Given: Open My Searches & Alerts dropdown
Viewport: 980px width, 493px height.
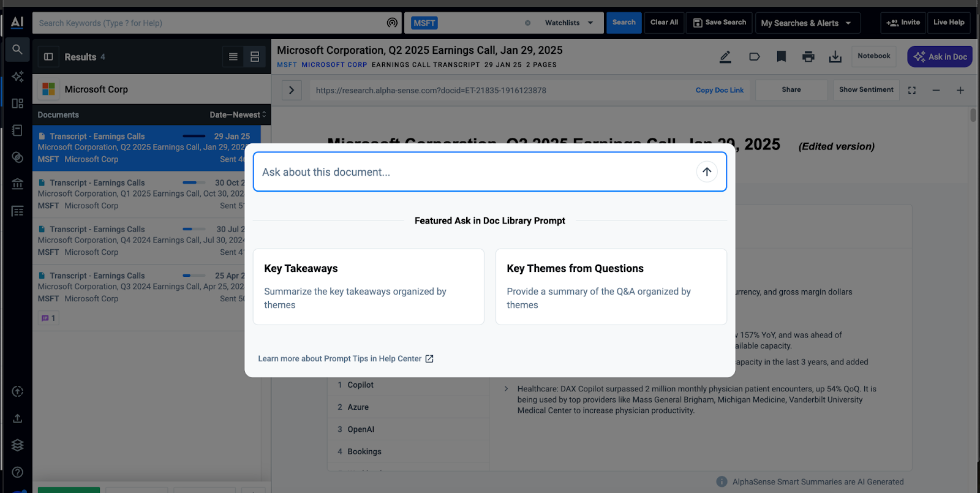Looking at the screenshot, I should (x=808, y=23).
